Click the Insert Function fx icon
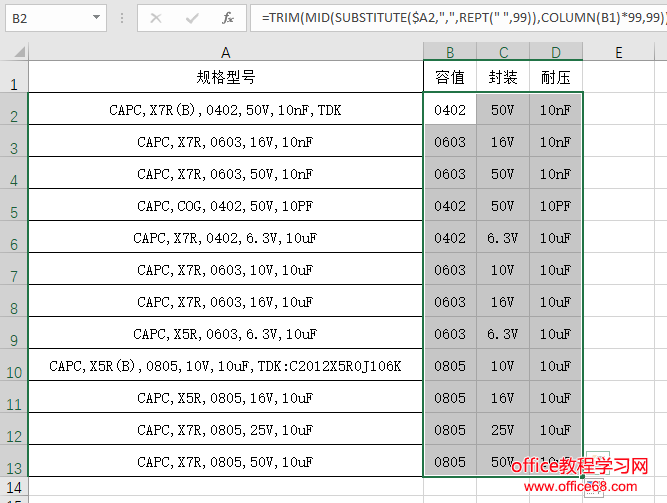This screenshot has width=667, height=503. (x=227, y=18)
